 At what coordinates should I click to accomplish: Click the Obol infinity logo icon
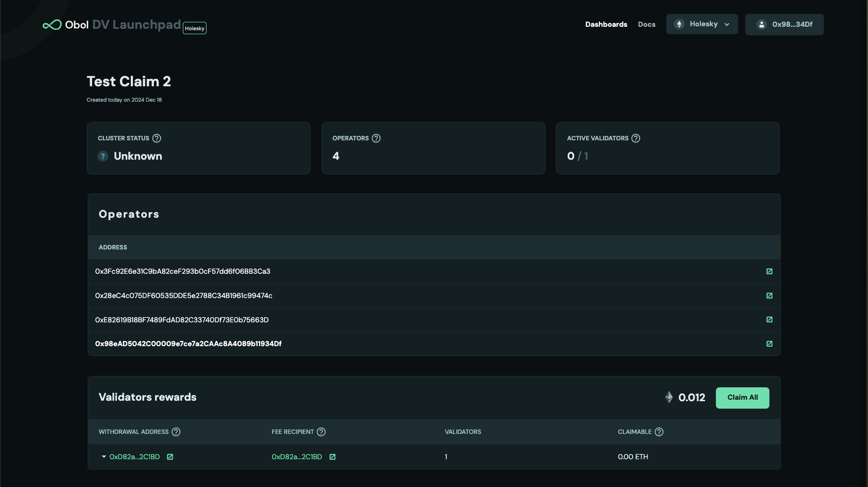click(x=52, y=25)
